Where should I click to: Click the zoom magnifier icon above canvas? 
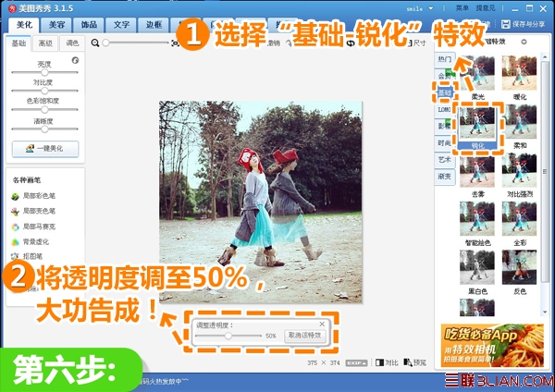point(95,43)
